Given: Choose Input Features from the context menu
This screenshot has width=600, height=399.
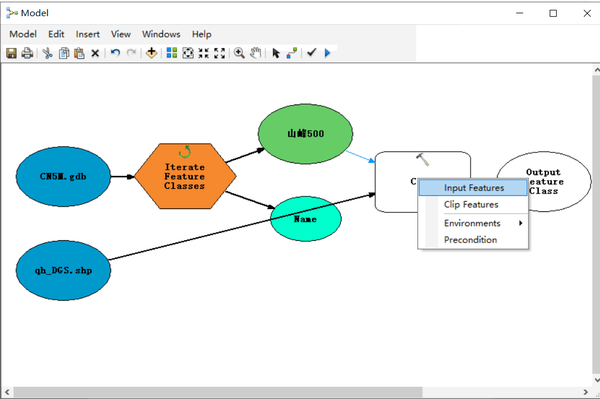Looking at the screenshot, I should [x=473, y=188].
